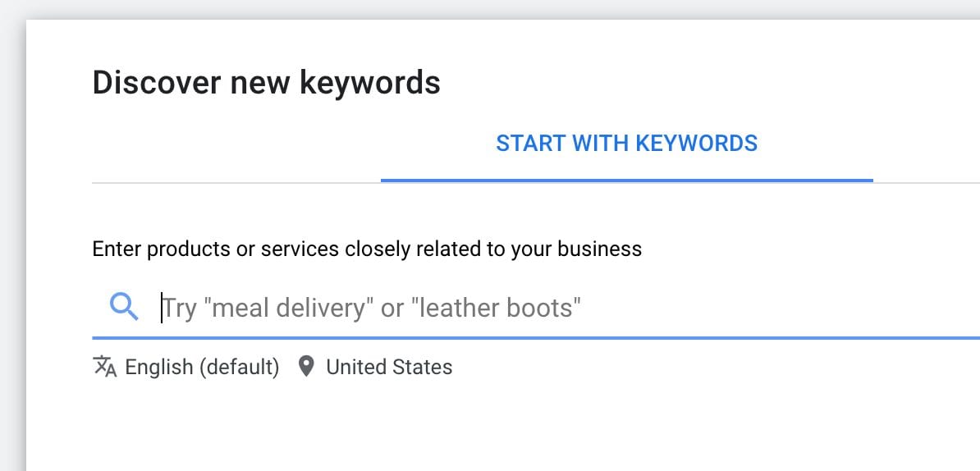Image resolution: width=980 pixels, height=471 pixels.
Task: Click the "meal delivery" placeholder text
Action: pos(288,308)
